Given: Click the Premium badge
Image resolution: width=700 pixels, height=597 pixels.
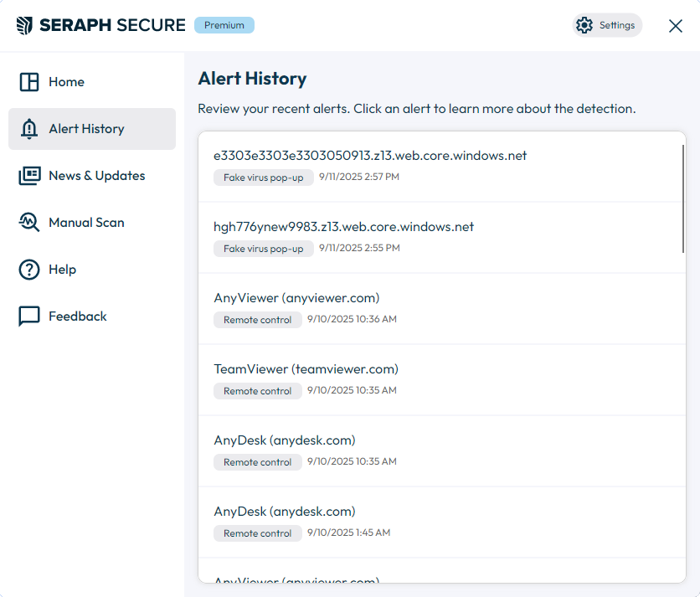Looking at the screenshot, I should click(224, 25).
